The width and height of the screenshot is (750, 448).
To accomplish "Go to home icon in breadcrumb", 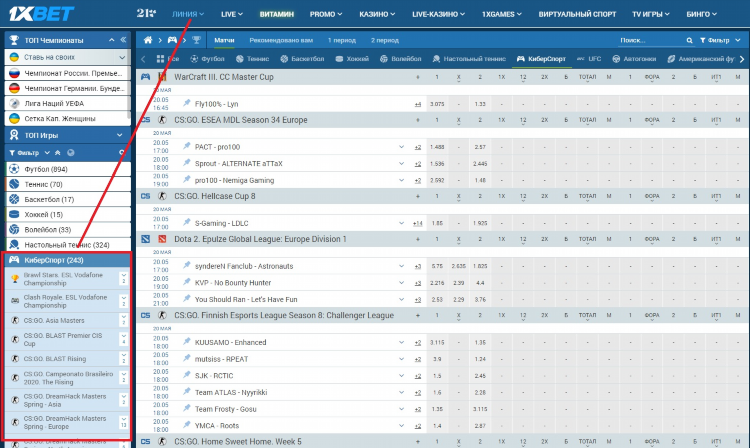I will [148, 40].
